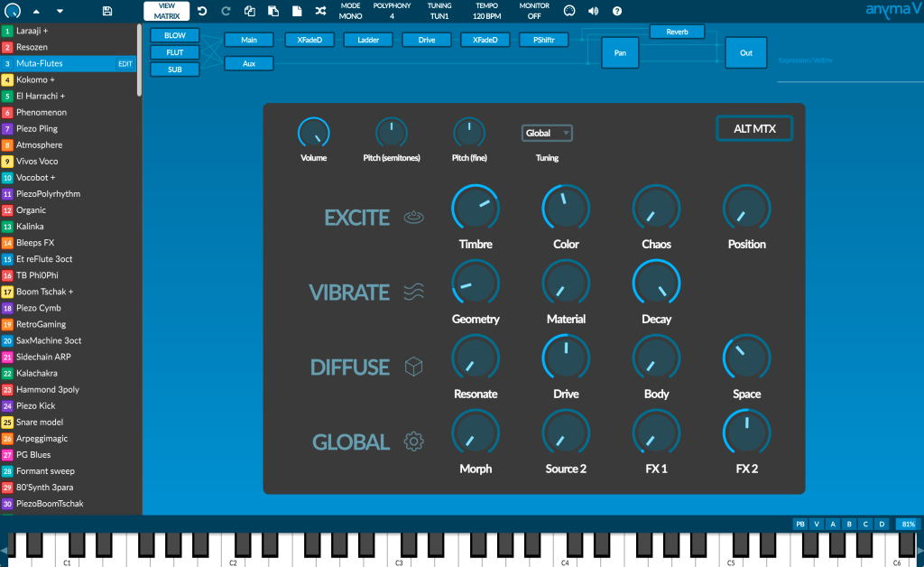
Task: Click the DIFFUSE cube icon
Action: coord(413,367)
